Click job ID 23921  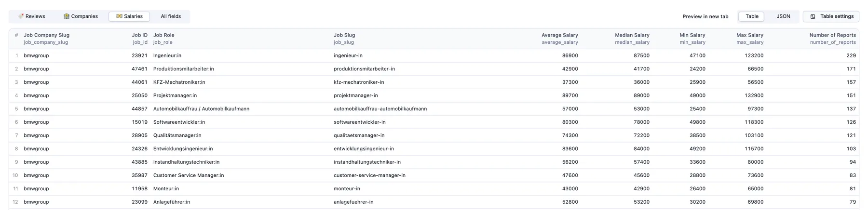(x=140, y=55)
